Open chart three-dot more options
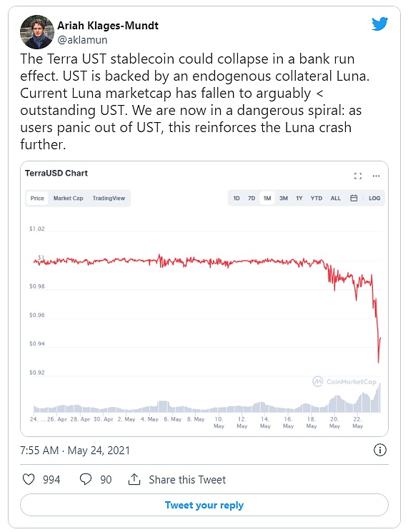 coord(376,176)
